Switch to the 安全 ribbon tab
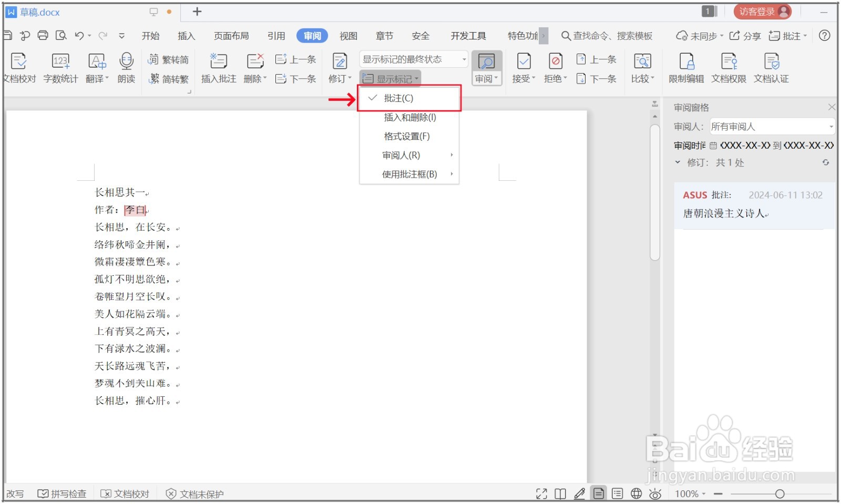 click(x=420, y=36)
